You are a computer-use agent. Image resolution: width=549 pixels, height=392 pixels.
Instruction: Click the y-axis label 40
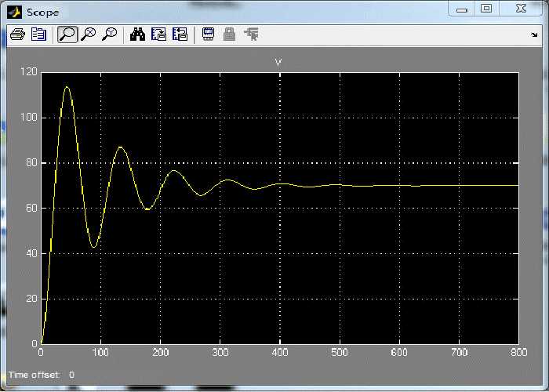tap(31, 253)
